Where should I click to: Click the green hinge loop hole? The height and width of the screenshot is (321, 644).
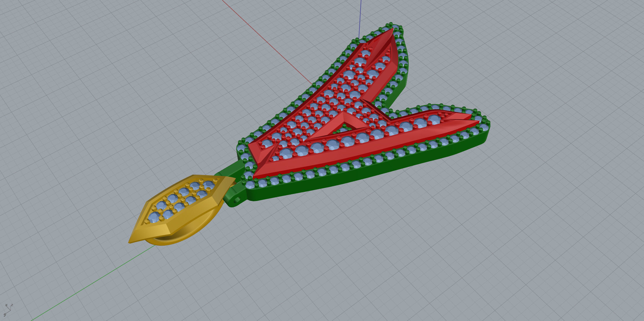point(237,200)
